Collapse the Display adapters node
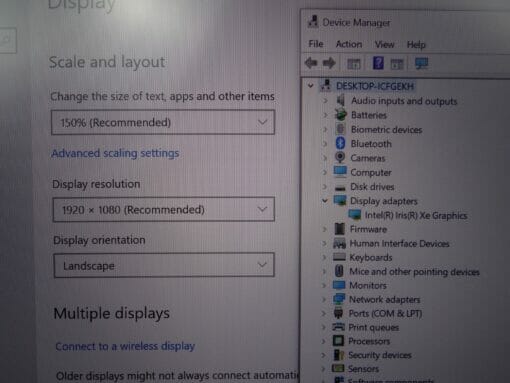 click(x=325, y=200)
